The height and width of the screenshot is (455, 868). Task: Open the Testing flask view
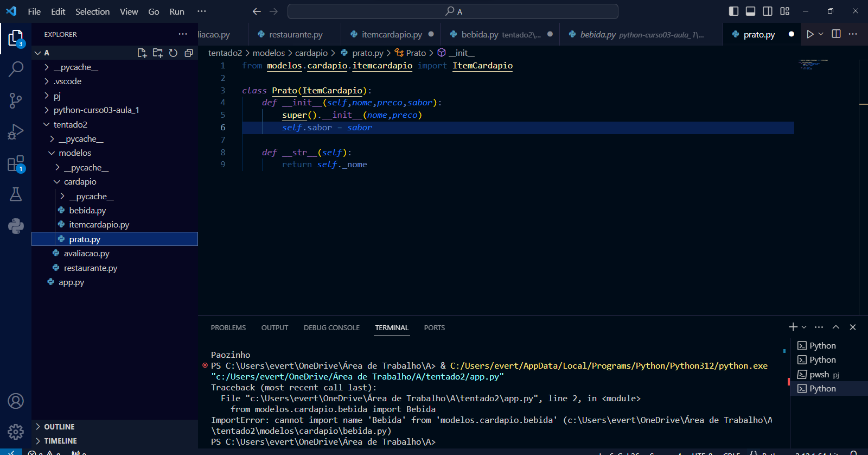click(x=16, y=194)
